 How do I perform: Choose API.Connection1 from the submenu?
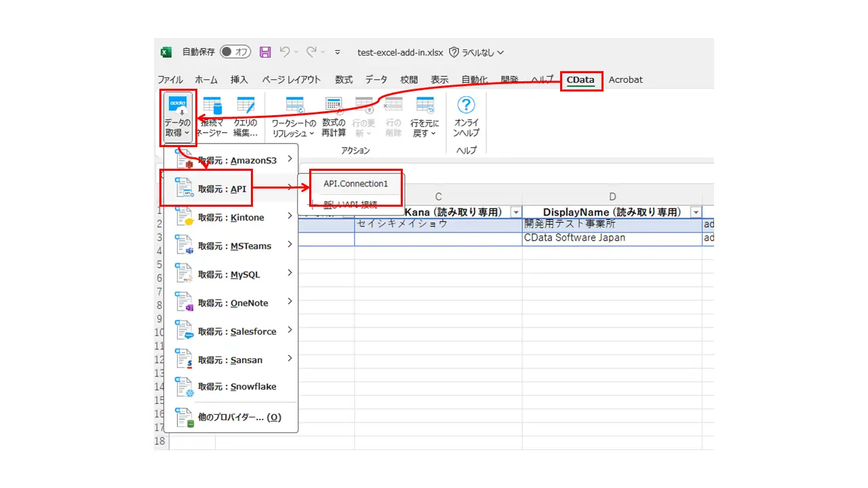[355, 184]
